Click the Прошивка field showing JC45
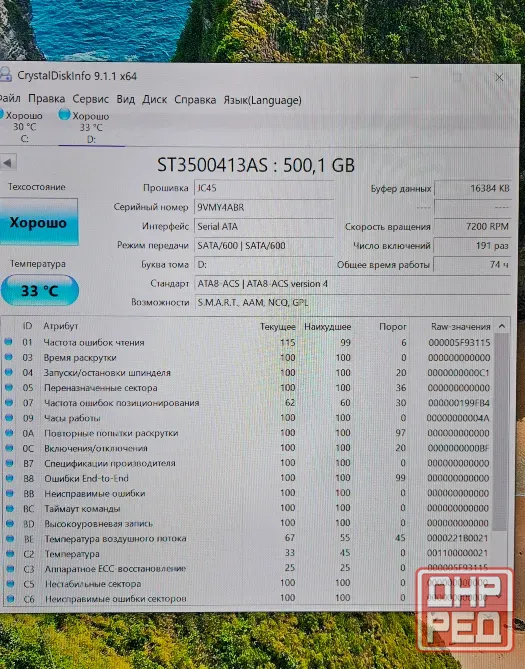 coord(264,188)
